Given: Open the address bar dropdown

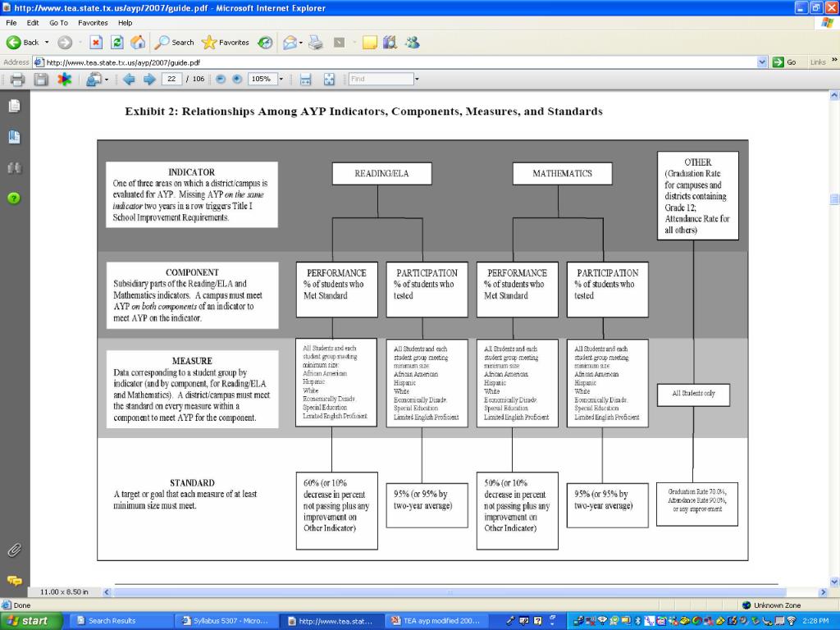Looking at the screenshot, I should [x=762, y=62].
